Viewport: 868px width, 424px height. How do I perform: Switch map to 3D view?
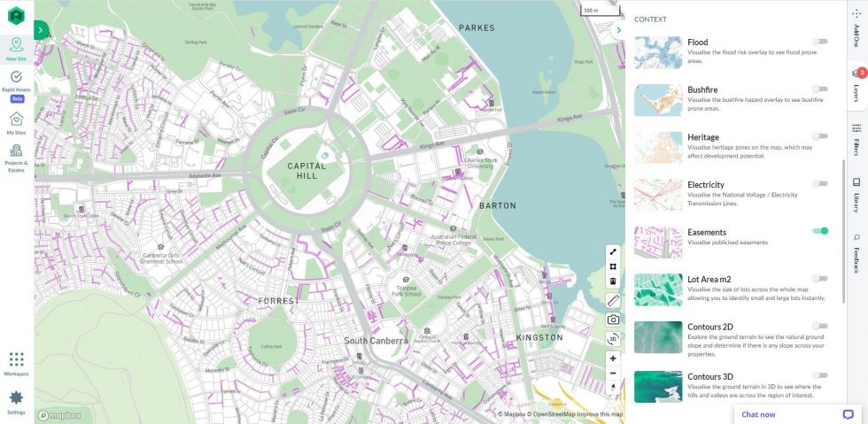(x=613, y=338)
